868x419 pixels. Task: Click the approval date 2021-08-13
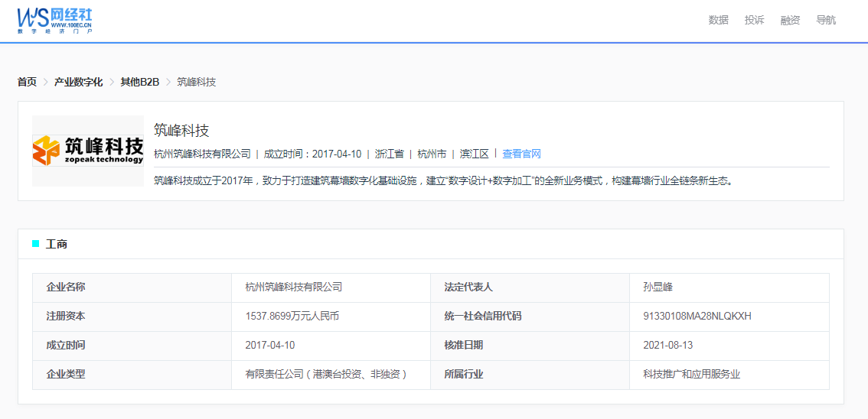pyautogui.click(x=667, y=345)
